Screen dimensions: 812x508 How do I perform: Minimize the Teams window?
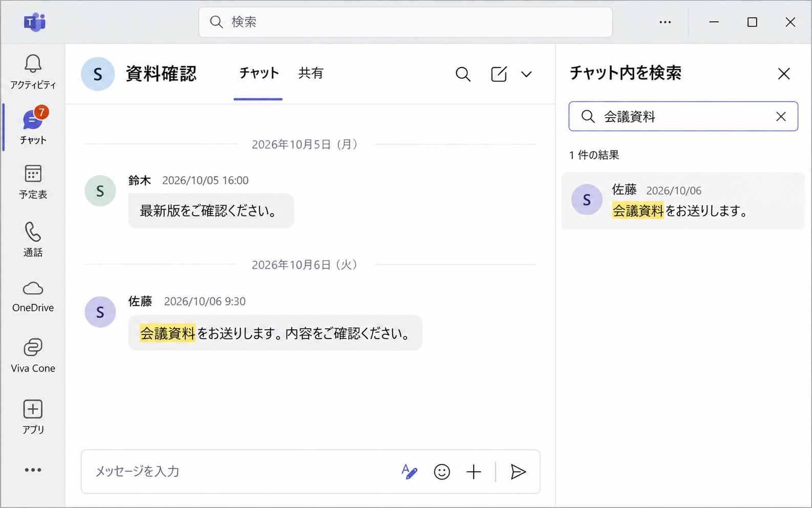coord(714,22)
